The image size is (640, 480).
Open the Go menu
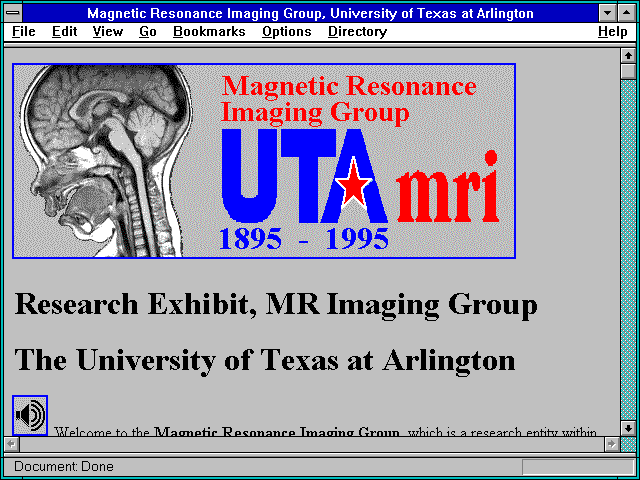pos(148,32)
